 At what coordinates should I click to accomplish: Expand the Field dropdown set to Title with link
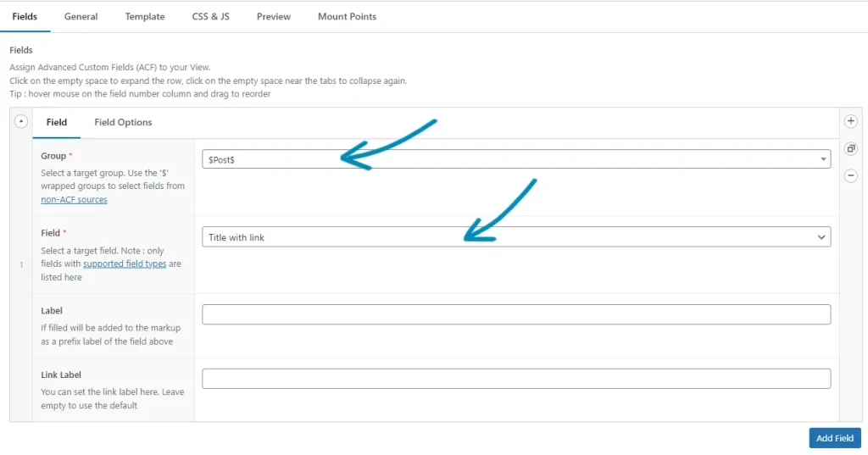coord(515,237)
